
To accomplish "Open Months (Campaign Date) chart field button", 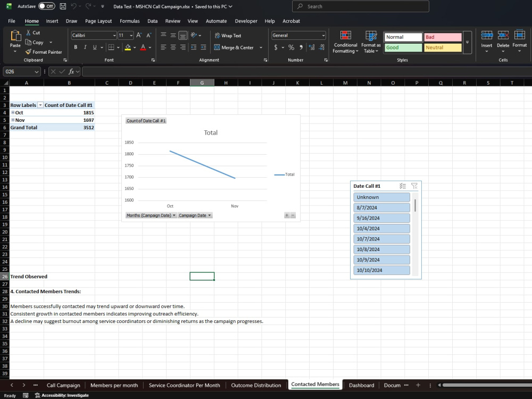I will [x=151, y=215].
